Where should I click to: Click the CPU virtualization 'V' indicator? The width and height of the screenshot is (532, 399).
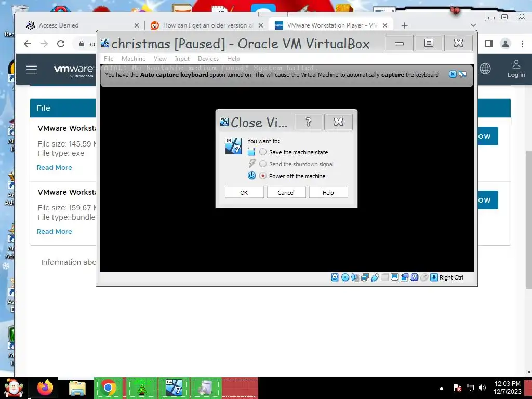[x=414, y=277]
